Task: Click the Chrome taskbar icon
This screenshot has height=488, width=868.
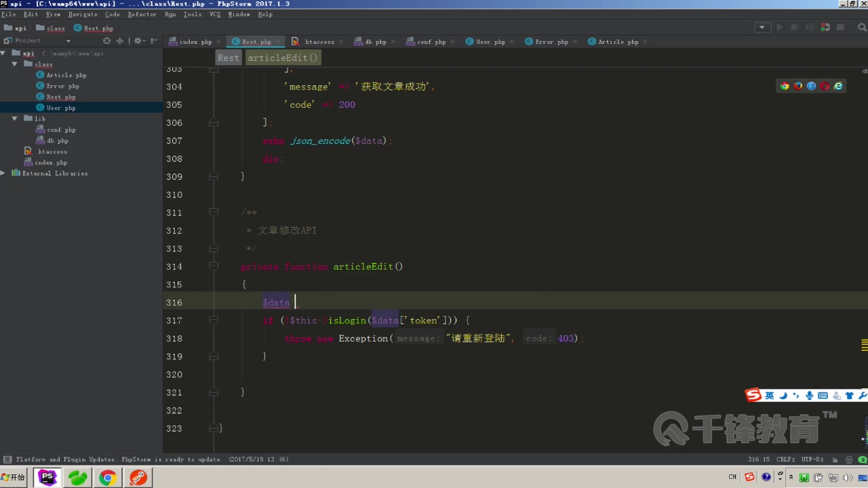Action: coord(107,478)
